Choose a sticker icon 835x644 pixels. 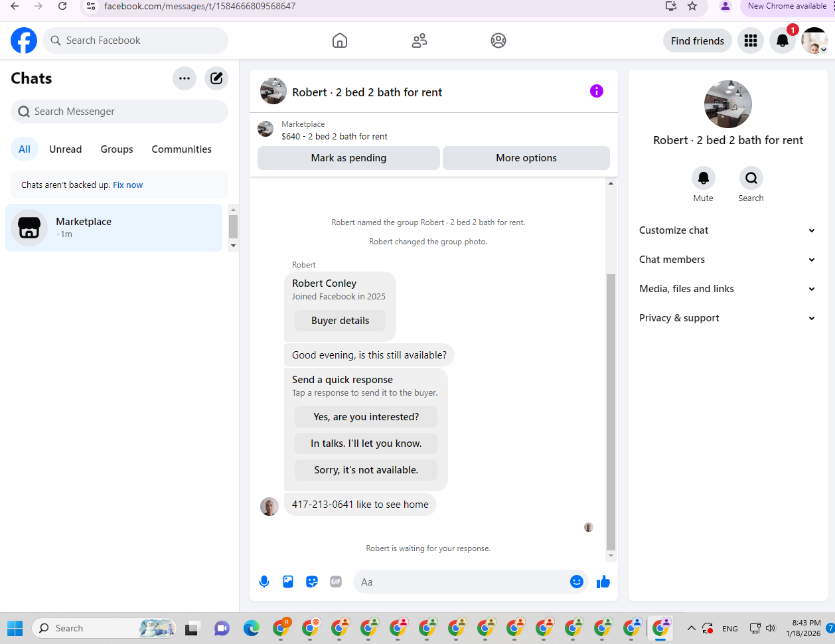coord(312,582)
